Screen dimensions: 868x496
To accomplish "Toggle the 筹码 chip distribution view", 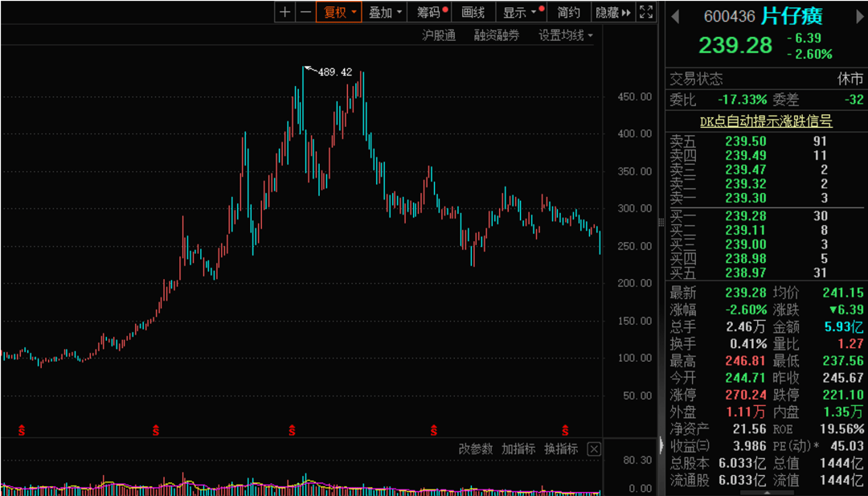I will pyautogui.click(x=429, y=12).
